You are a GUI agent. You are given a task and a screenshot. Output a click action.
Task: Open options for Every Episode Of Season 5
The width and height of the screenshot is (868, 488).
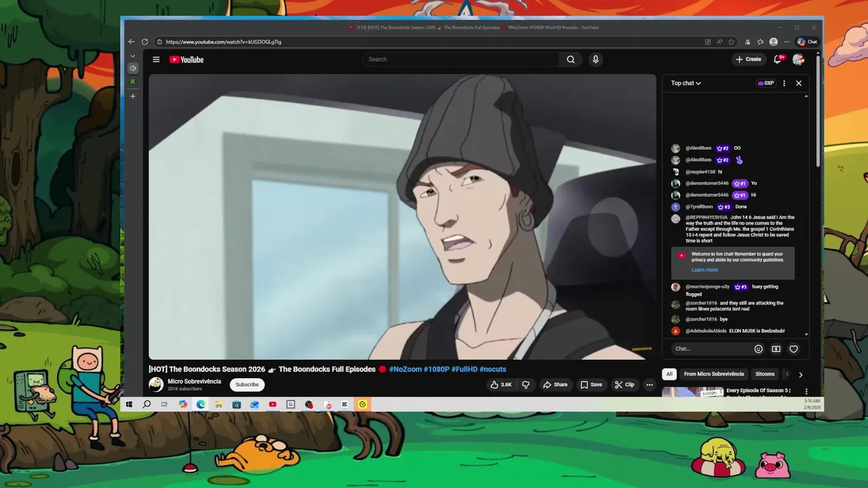point(806,391)
